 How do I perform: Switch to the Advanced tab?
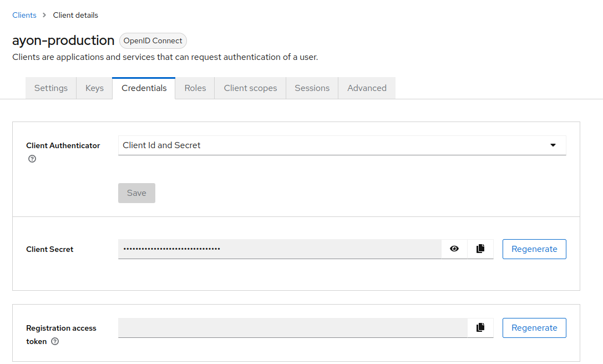(367, 88)
